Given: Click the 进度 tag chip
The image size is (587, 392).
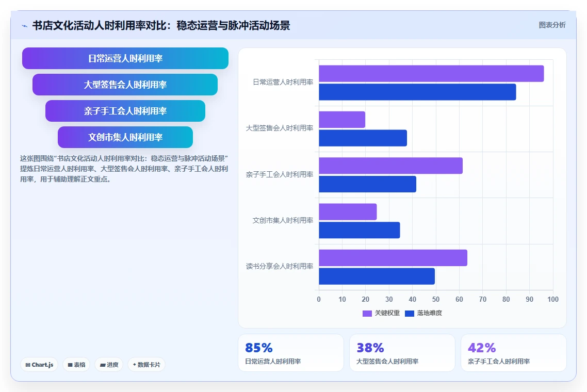Looking at the screenshot, I should (x=109, y=365).
